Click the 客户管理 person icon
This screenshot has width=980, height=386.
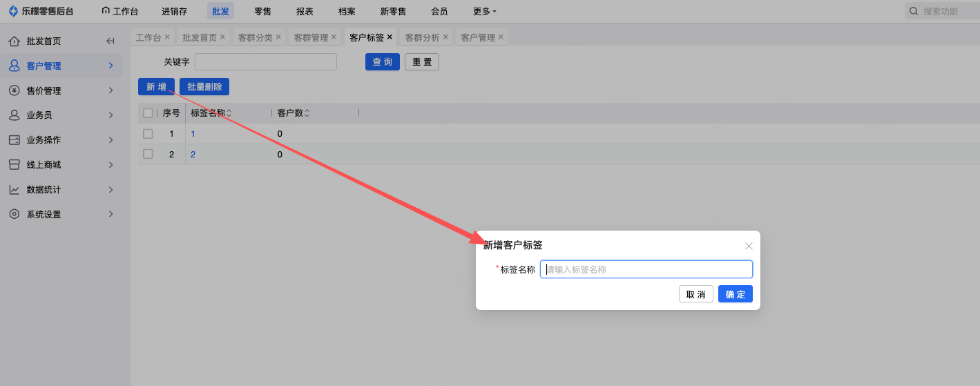[14, 66]
